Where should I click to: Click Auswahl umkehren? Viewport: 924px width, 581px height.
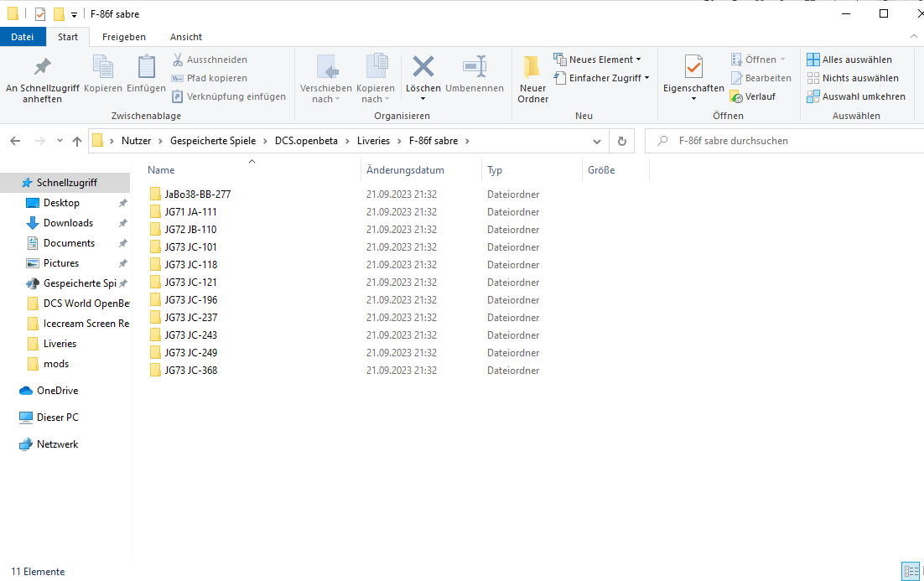coord(856,96)
